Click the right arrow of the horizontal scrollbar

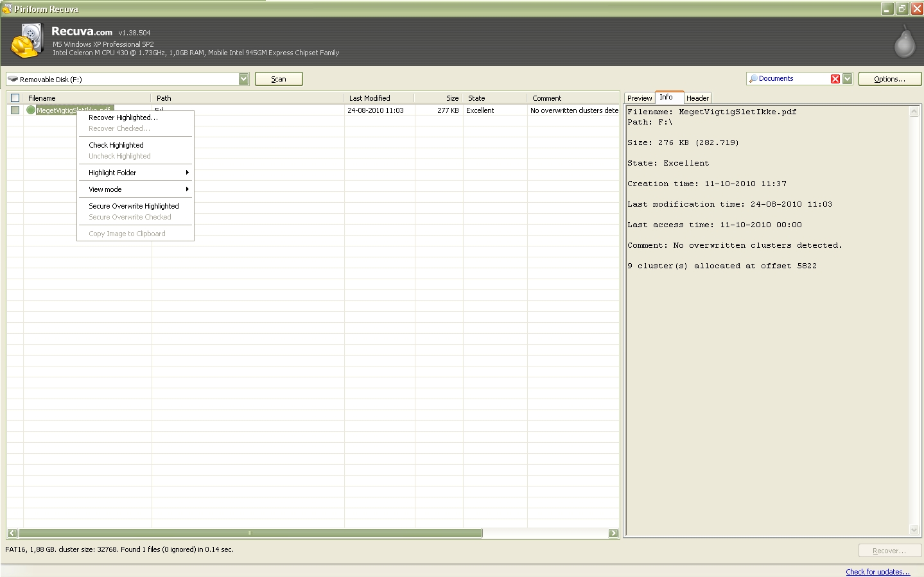(x=613, y=533)
